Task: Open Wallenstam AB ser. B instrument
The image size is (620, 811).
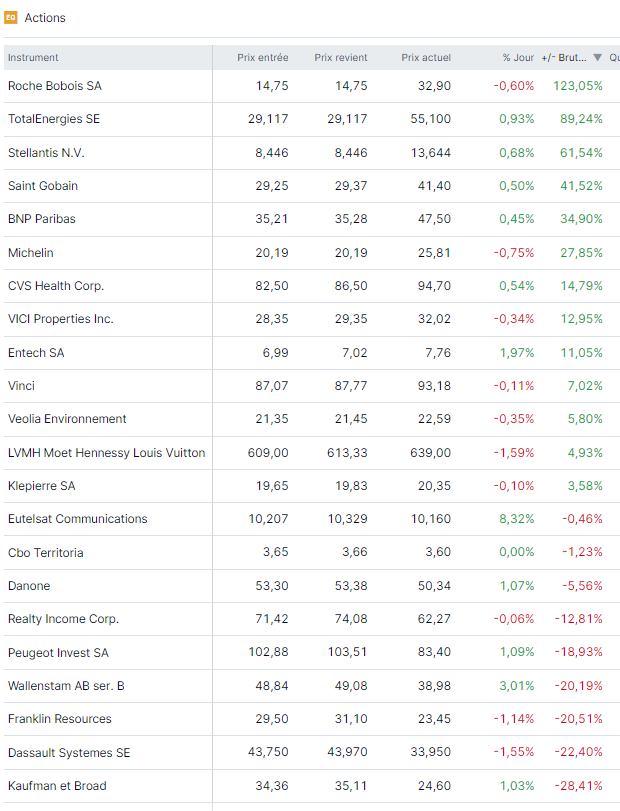Action: pos(66,686)
